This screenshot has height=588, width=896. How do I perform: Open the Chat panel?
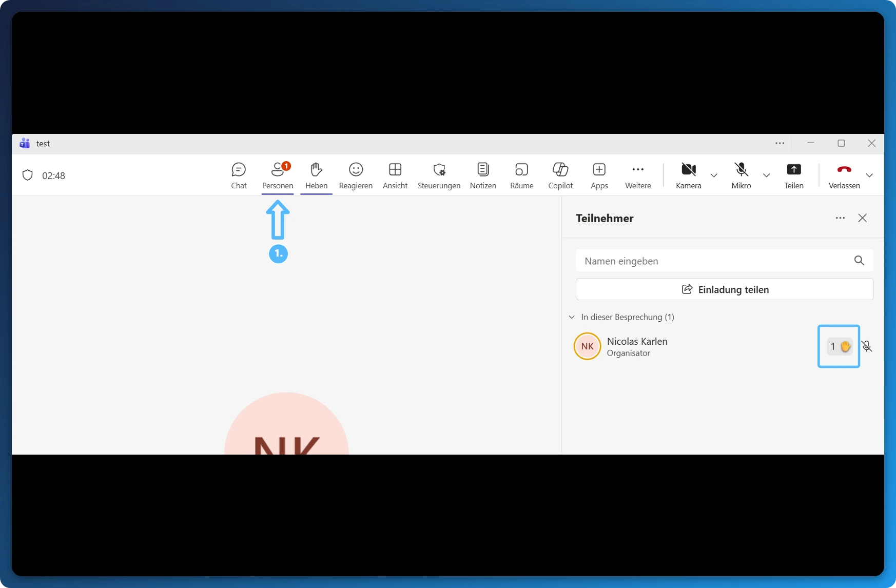click(239, 175)
